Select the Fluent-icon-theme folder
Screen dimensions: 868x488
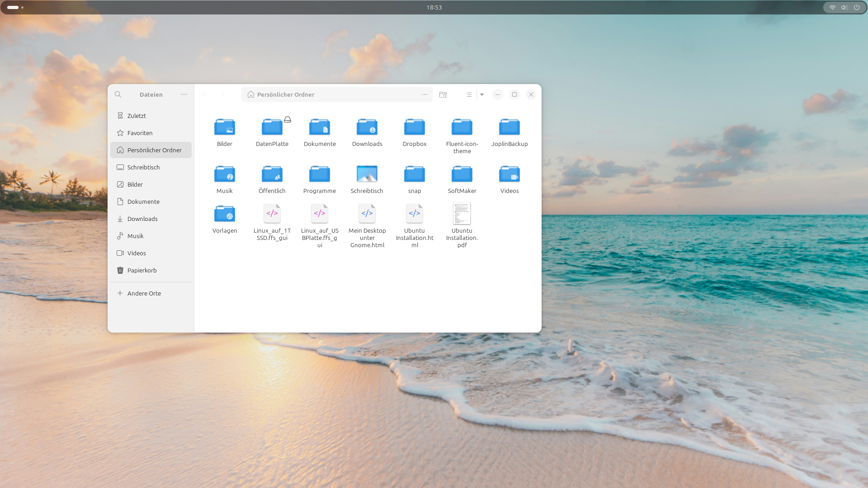click(x=462, y=127)
